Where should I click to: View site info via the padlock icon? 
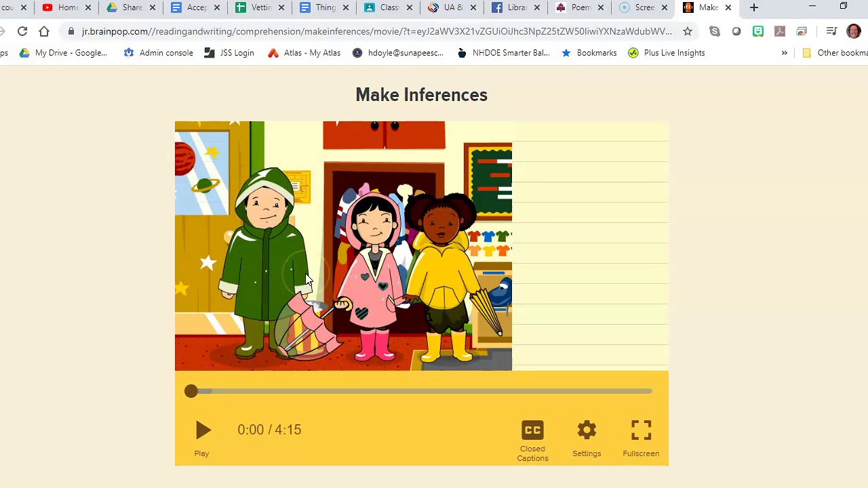[x=71, y=31]
